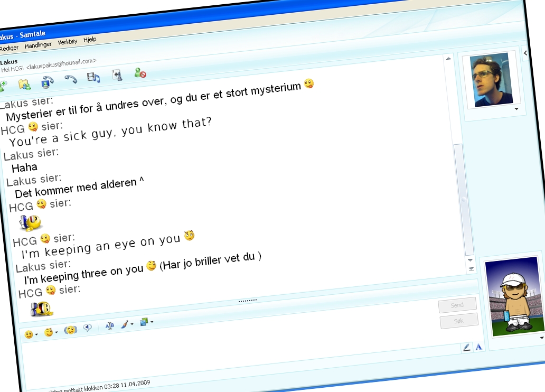Image resolution: width=545 pixels, height=392 pixels.
Task: Record a voice clip icon
Action: click(88, 328)
